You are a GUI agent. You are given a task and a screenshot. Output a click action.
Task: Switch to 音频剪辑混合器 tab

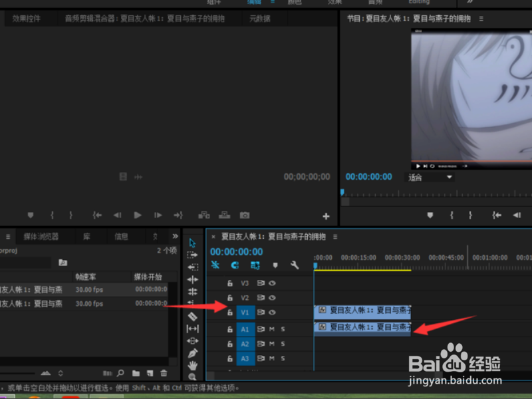pos(144,19)
